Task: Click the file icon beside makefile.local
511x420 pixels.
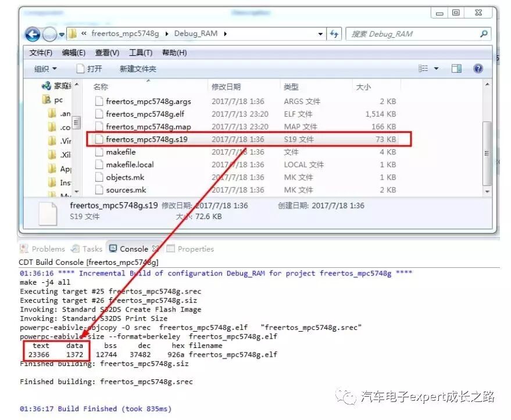Action: pos(99,165)
